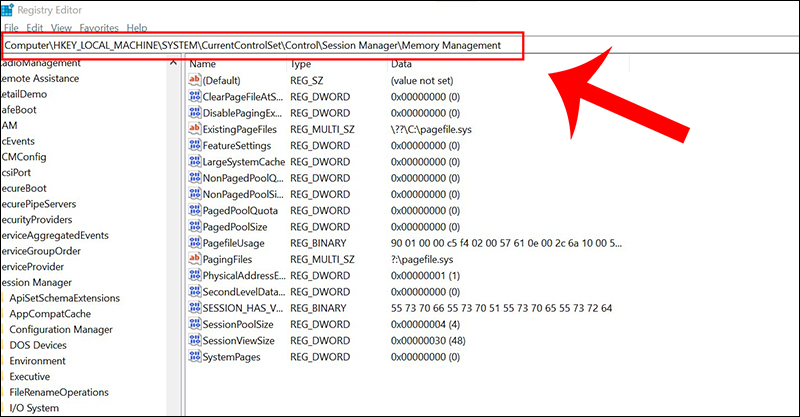The image size is (800, 417).
Task: Select the ScsiPort key
Action: [x=15, y=173]
